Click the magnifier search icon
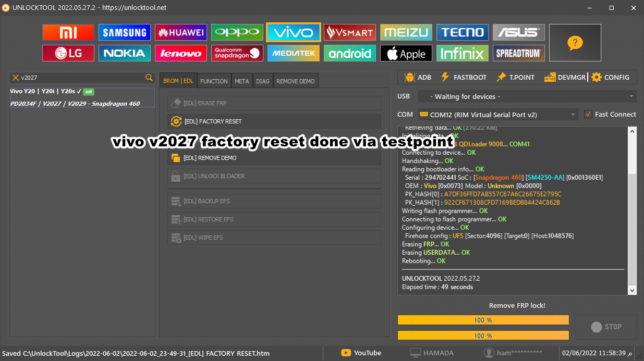 click(x=149, y=78)
